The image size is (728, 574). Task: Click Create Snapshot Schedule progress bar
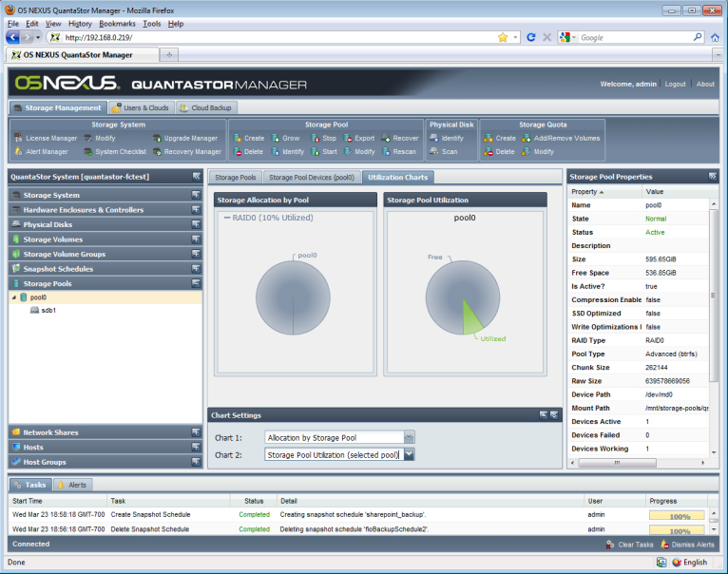click(677, 515)
